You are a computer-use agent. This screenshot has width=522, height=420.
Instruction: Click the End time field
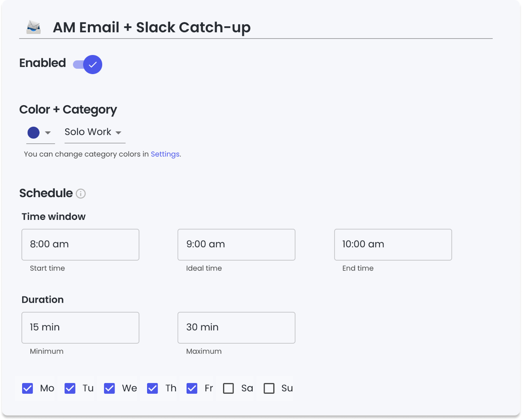(x=393, y=245)
